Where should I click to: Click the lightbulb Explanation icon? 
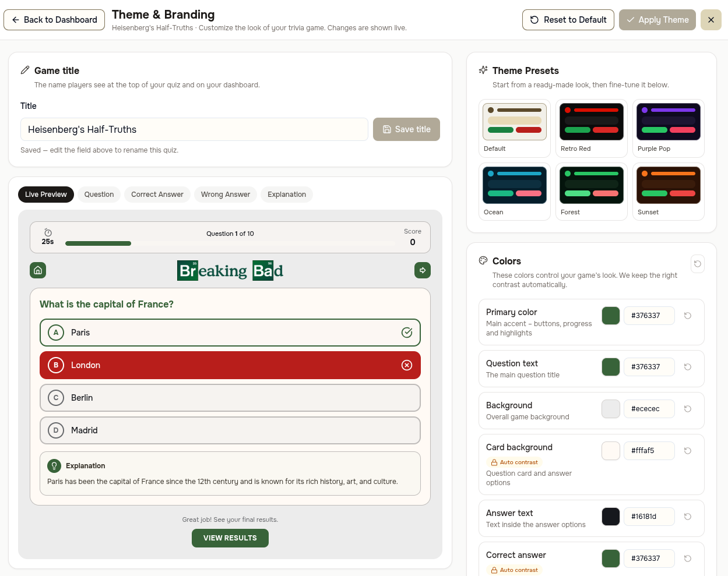[x=54, y=466]
